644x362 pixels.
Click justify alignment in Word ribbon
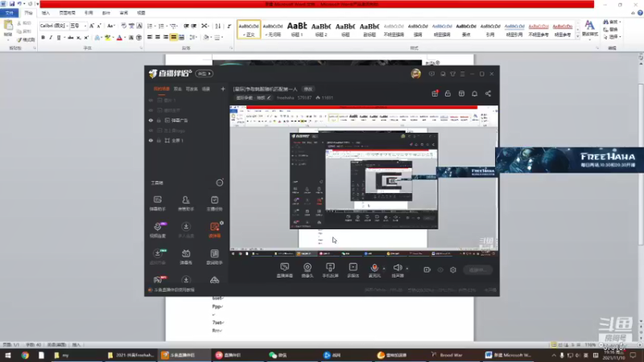tap(174, 37)
